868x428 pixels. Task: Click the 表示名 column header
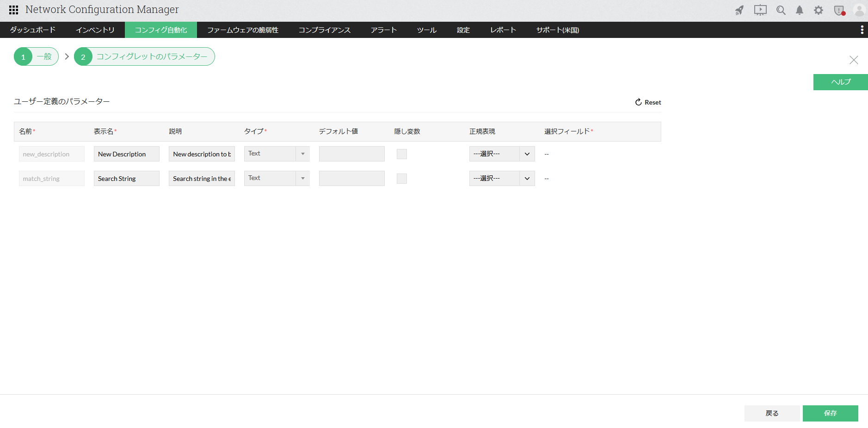(105, 131)
